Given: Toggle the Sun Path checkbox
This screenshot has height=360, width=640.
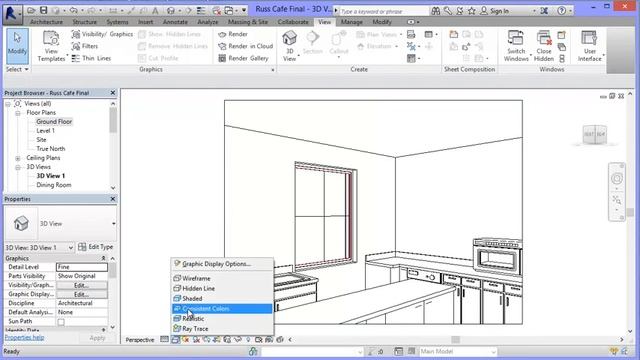Looking at the screenshot, I should (61, 322).
